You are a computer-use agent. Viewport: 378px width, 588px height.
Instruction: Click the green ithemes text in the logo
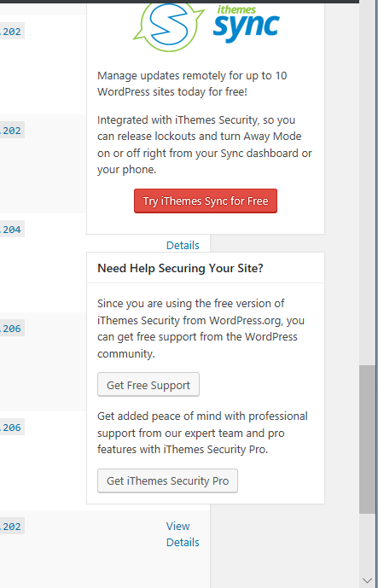pos(236,9)
